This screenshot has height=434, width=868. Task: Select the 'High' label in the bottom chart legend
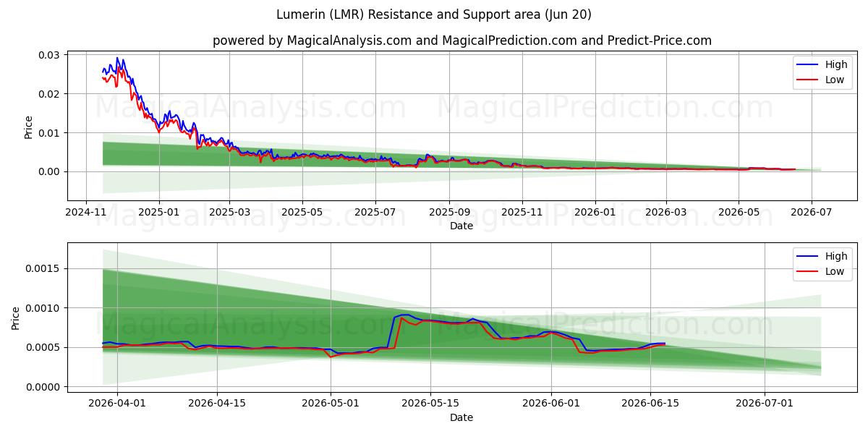pos(836,256)
